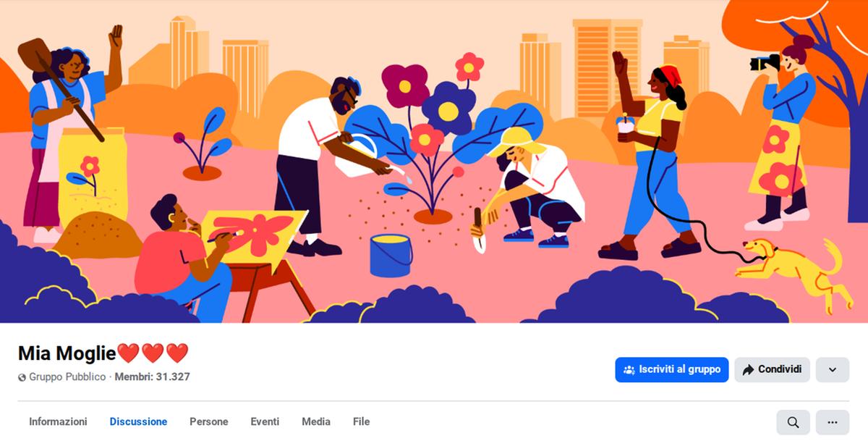The height and width of the screenshot is (441, 868).
Task: Switch to the Persone tab
Action: point(208,421)
